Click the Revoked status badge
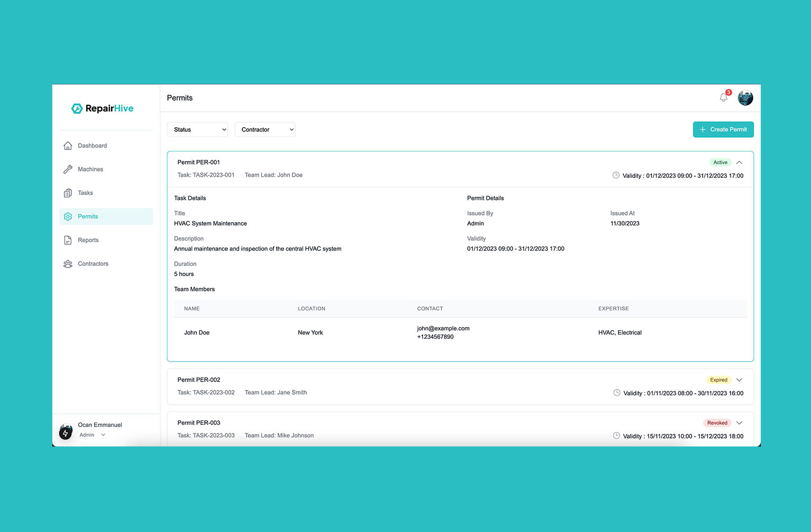The height and width of the screenshot is (532, 811). tap(717, 423)
